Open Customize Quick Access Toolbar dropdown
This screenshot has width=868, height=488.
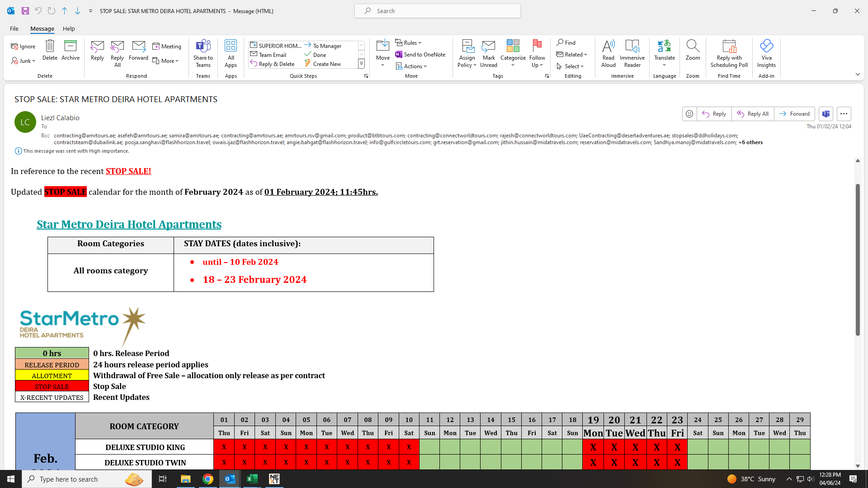point(90,11)
